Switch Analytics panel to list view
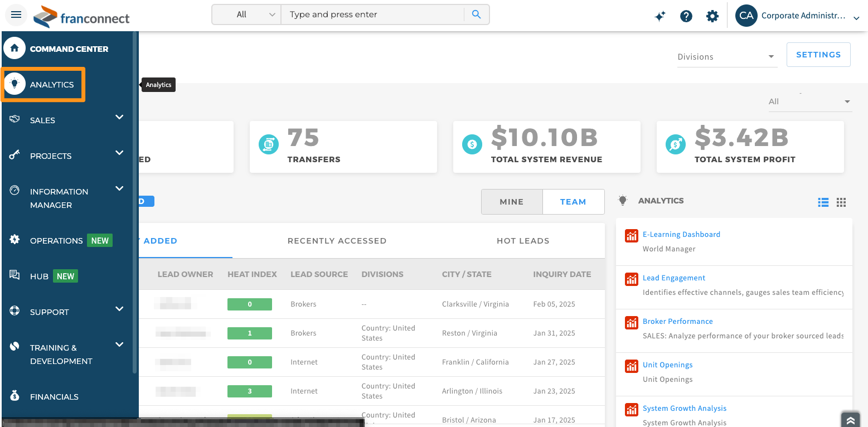 click(x=823, y=202)
